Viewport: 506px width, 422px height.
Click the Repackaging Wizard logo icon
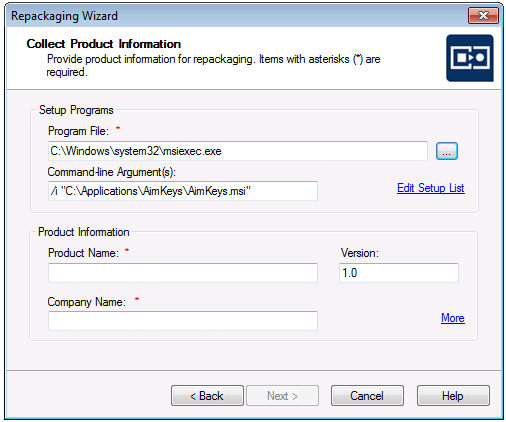pyautogui.click(x=470, y=58)
